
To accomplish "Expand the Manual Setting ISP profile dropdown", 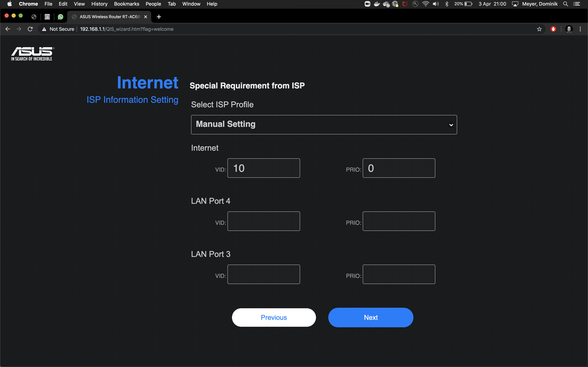I will [324, 124].
